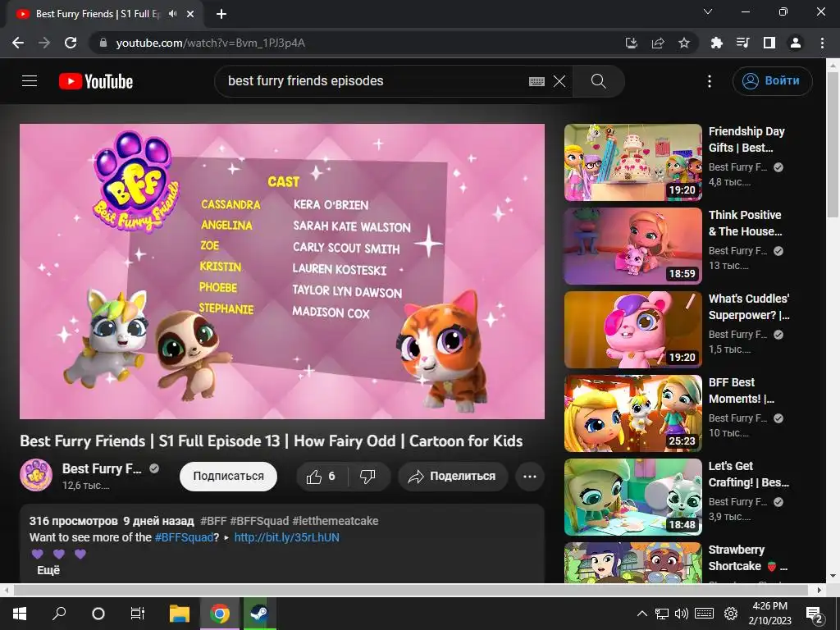840x630 pixels.
Task: Open the tab search chevron
Action: point(708,11)
